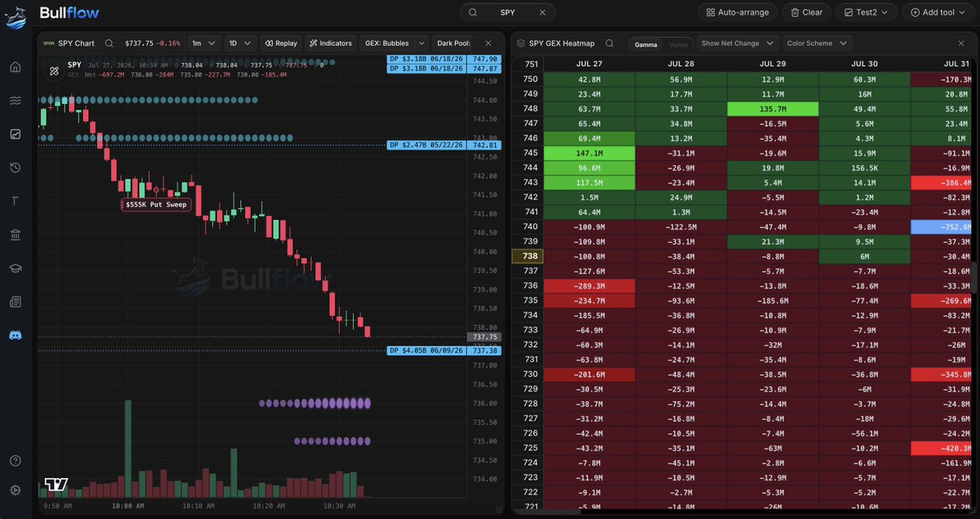This screenshot has height=519, width=980.
Task: Select the JUL 29 column header
Action: [x=772, y=64]
